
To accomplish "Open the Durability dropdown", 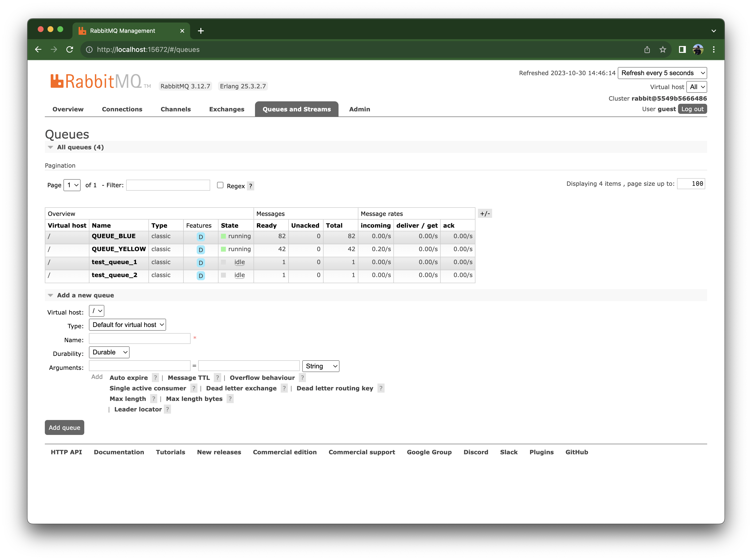I will pos(109,352).
